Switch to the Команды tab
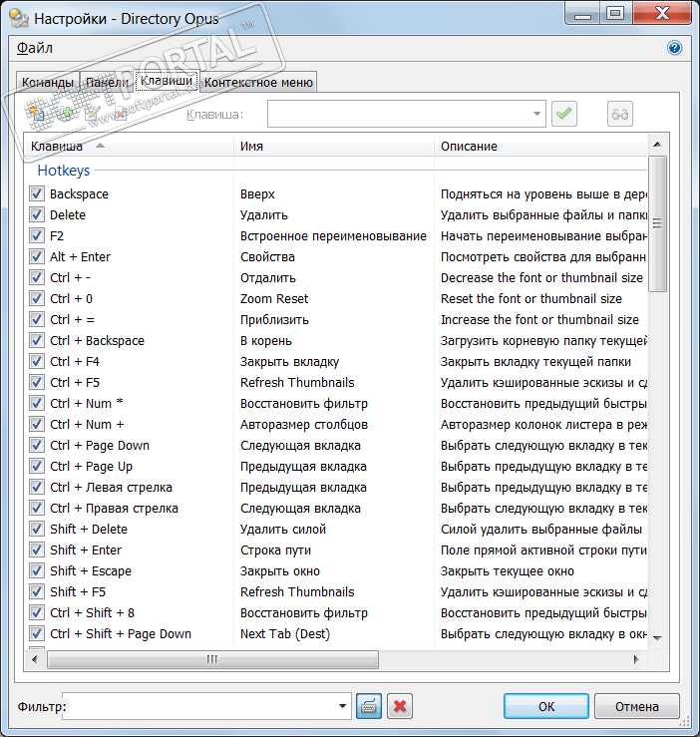The image size is (700, 737). pyautogui.click(x=48, y=82)
